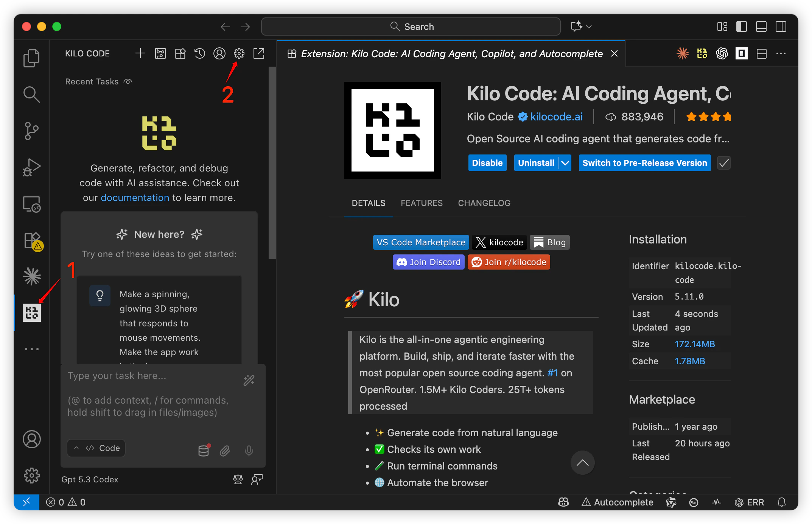This screenshot has width=812, height=524.
Task: Switch to the CHANGELOG tab
Action: coord(484,203)
